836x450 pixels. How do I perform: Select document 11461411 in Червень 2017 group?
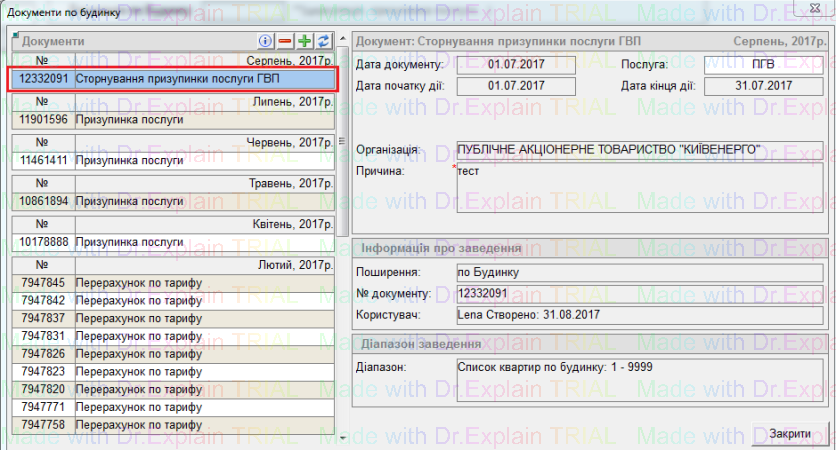point(173,160)
